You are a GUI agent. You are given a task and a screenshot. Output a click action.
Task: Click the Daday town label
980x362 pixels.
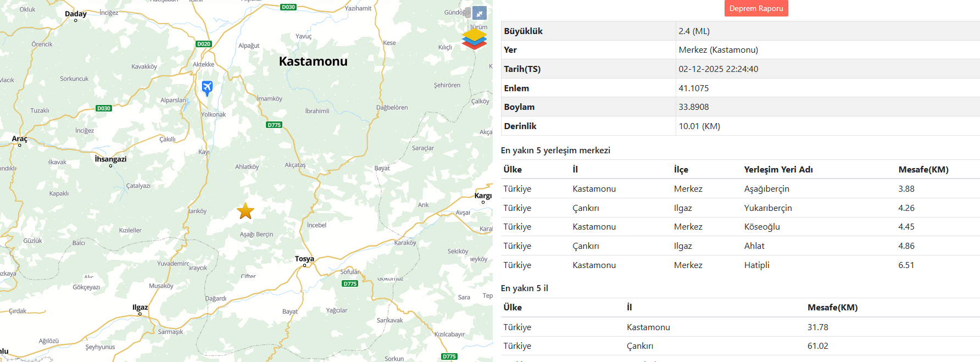tap(76, 14)
